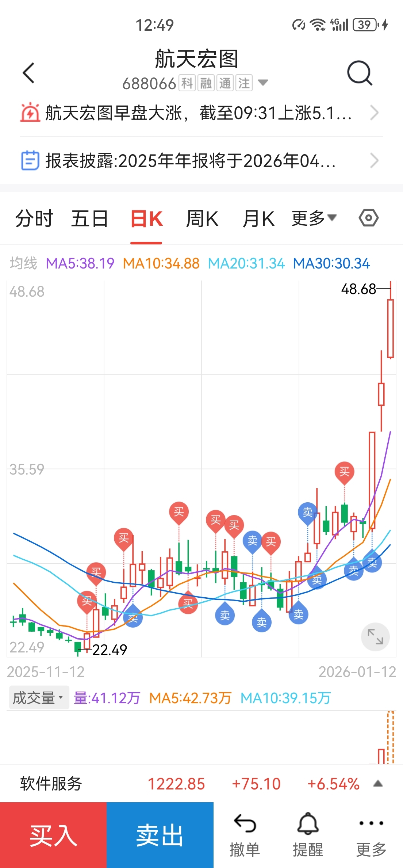Viewport: 403px width, 868px height.
Task: Open 报表披露 announcement chevron
Action: [x=375, y=160]
